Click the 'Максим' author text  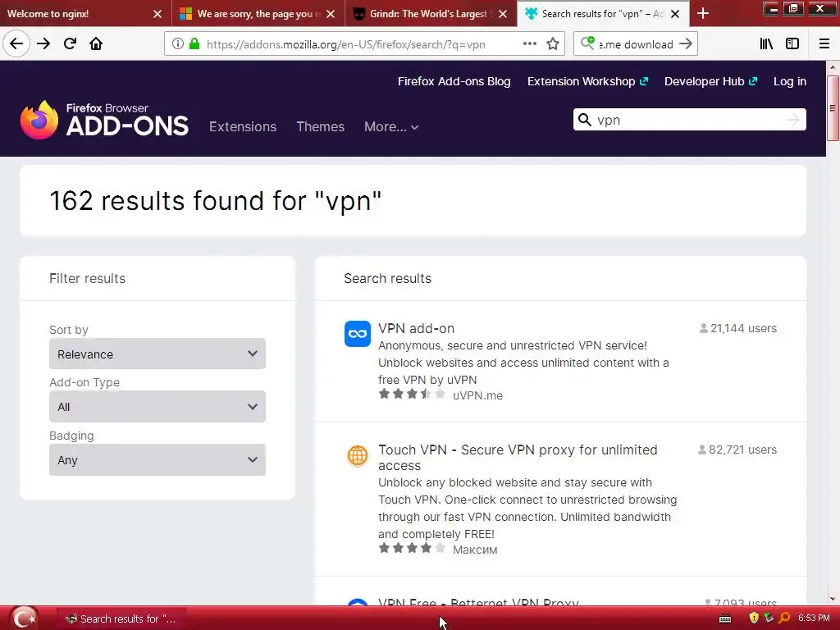click(x=475, y=550)
